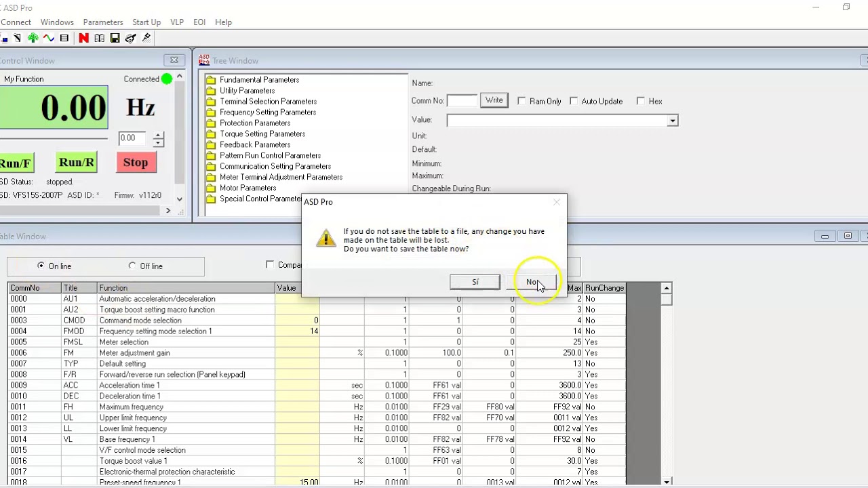Click the pen-shaped icon at toolbar end
The height and width of the screenshot is (488, 868).
click(x=146, y=38)
